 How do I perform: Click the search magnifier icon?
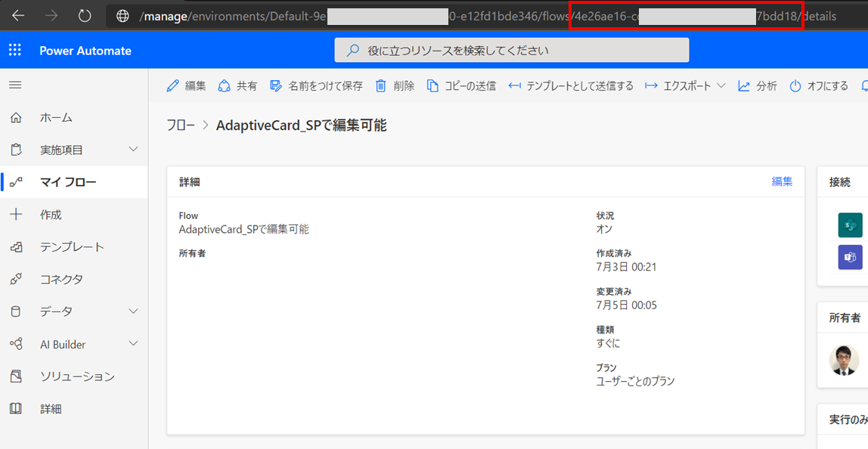(x=352, y=51)
